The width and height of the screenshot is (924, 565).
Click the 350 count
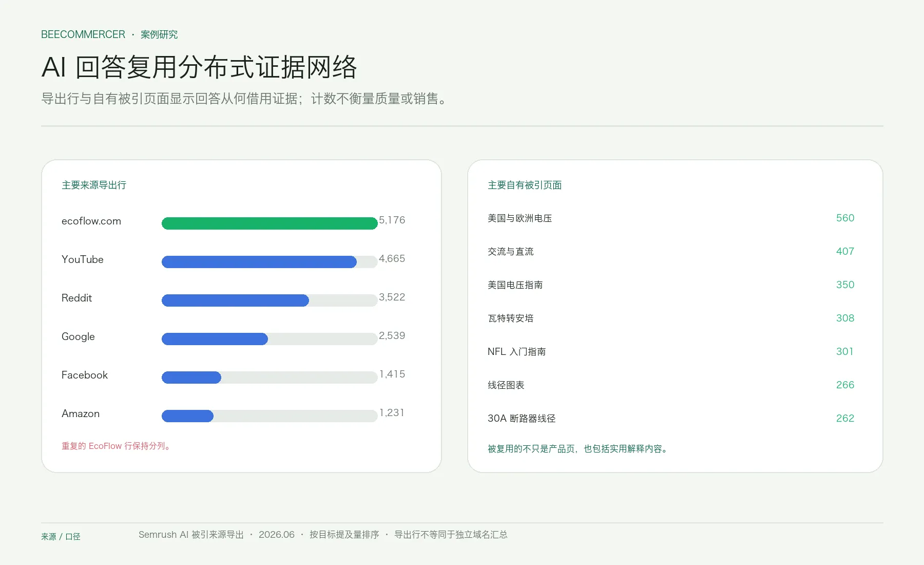pyautogui.click(x=845, y=285)
